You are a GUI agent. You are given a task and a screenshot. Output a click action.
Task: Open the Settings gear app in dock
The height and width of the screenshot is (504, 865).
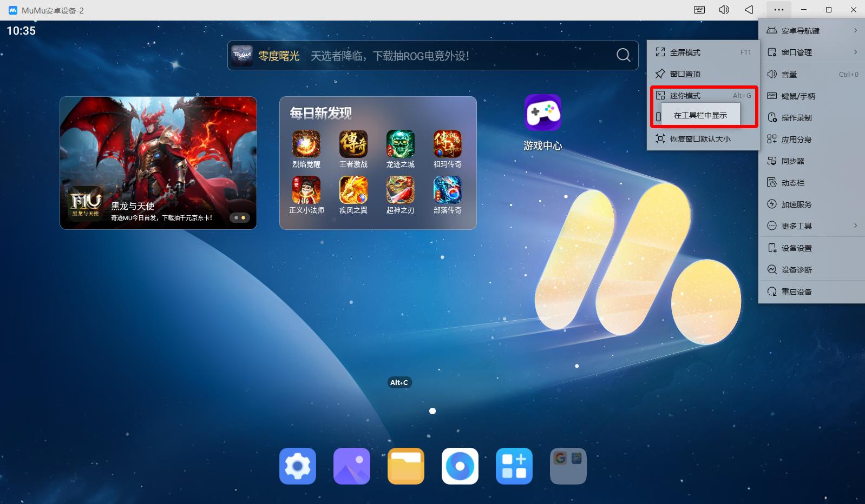pos(297,466)
